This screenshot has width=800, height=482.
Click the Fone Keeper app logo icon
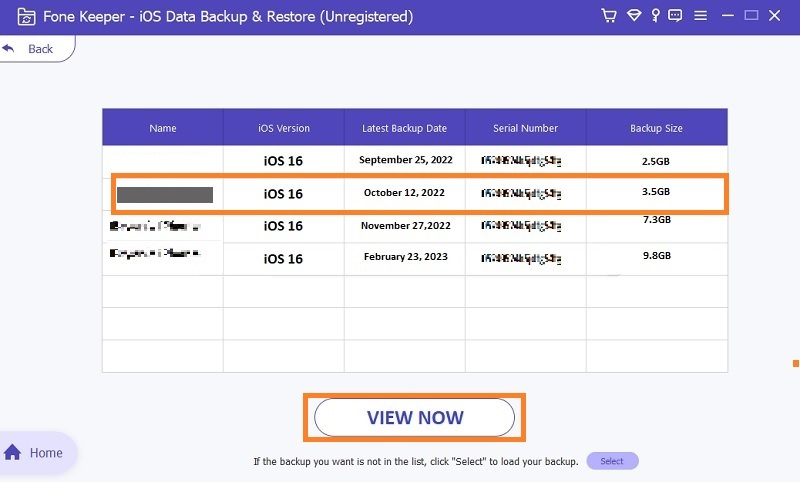(16, 17)
